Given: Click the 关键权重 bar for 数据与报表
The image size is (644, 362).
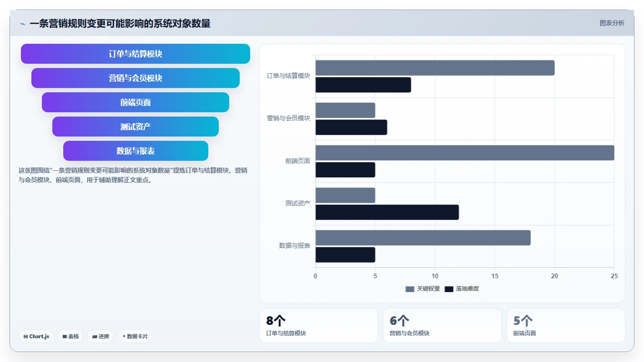Looking at the screenshot, I should 423,238.
